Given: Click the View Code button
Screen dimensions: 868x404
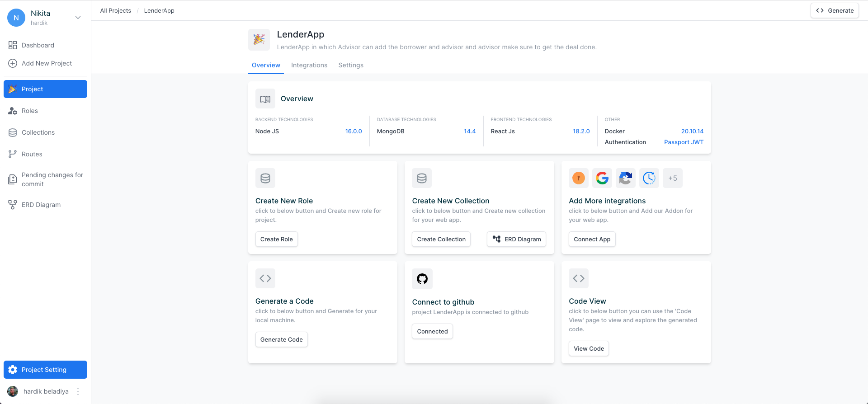Looking at the screenshot, I should pyautogui.click(x=589, y=348).
